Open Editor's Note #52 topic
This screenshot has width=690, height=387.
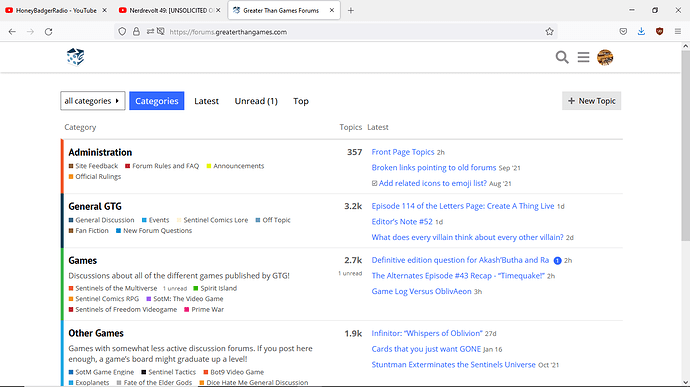tap(402, 222)
